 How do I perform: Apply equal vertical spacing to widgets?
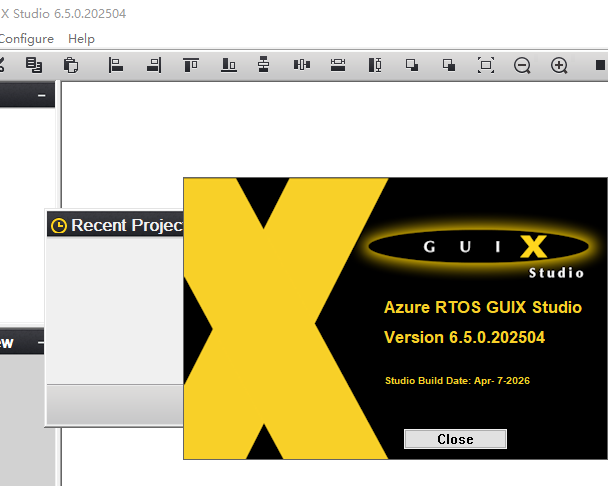tap(264, 65)
